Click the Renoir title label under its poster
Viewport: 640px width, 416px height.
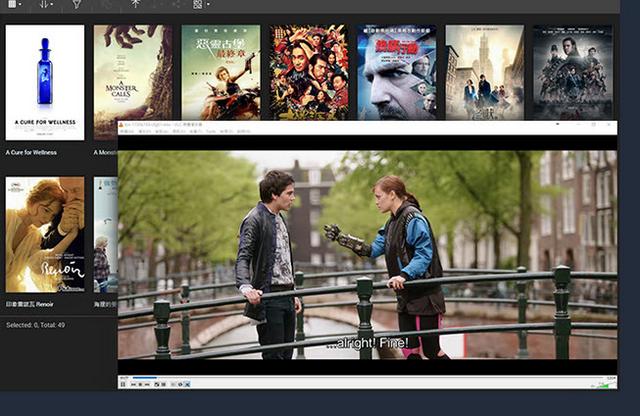coord(29,304)
